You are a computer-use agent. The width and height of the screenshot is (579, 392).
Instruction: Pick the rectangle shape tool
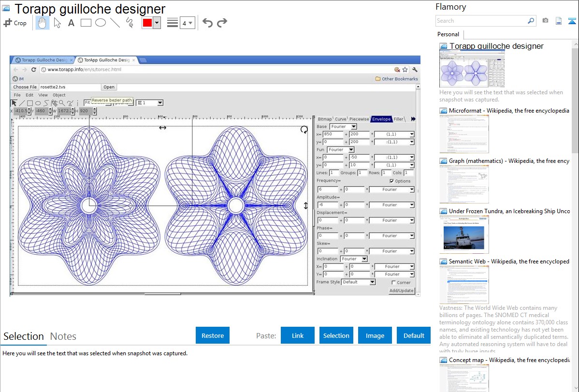[x=86, y=23]
